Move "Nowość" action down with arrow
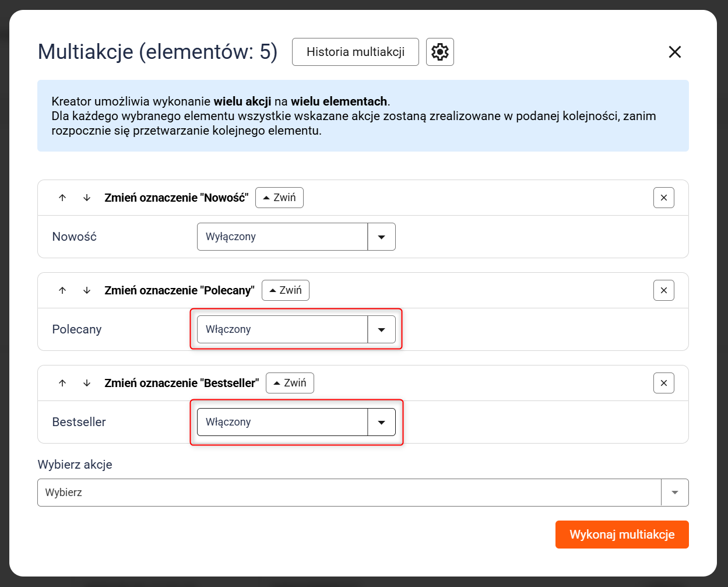This screenshot has height=587, width=728. (87, 198)
